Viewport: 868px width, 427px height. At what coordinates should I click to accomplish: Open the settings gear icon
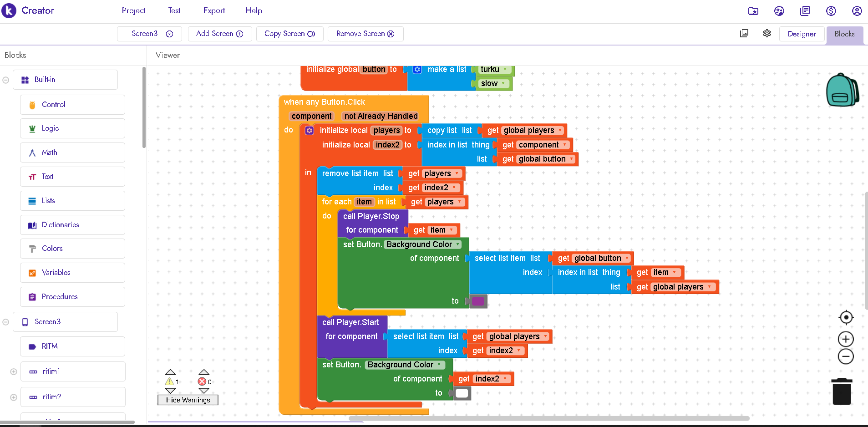[767, 33]
